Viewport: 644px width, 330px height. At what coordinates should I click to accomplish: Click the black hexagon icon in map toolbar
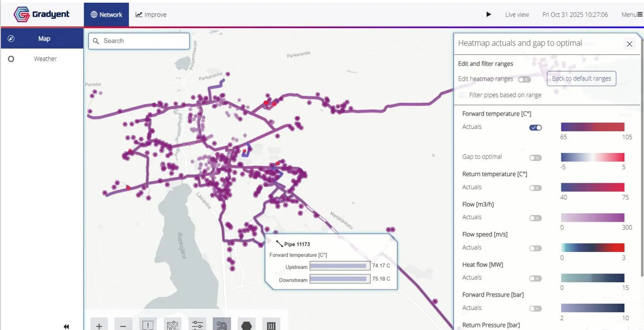(x=246, y=325)
